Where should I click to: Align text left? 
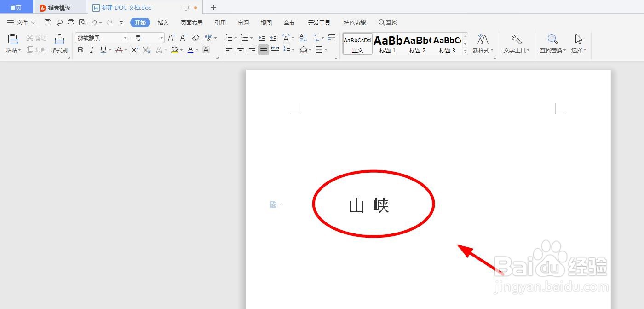click(229, 50)
